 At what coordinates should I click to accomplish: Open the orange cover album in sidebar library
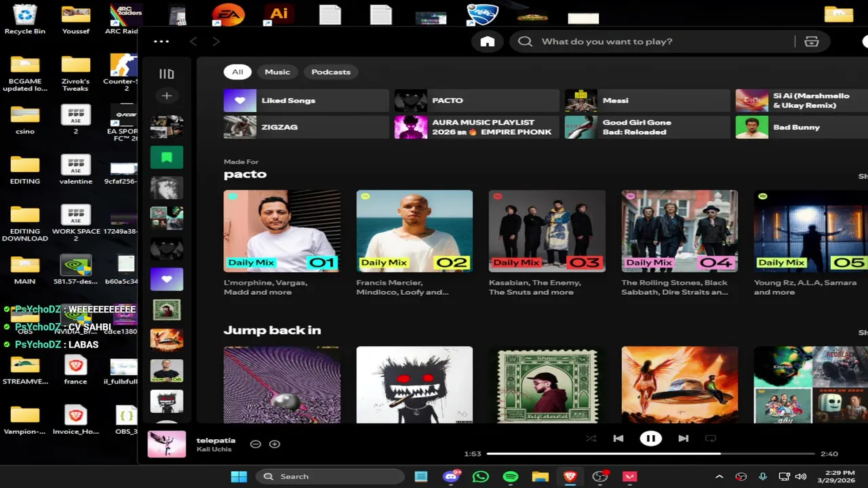point(167,340)
